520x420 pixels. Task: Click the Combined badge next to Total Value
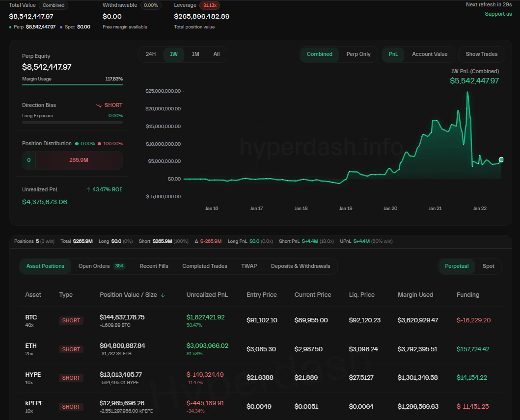[x=54, y=5]
